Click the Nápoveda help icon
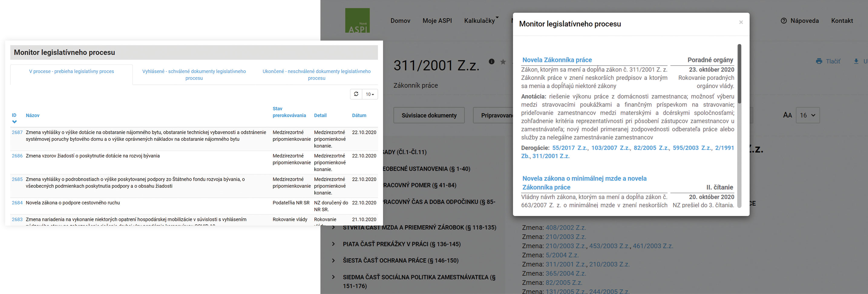Viewport: 868px width, 294px height. pyautogui.click(x=784, y=21)
